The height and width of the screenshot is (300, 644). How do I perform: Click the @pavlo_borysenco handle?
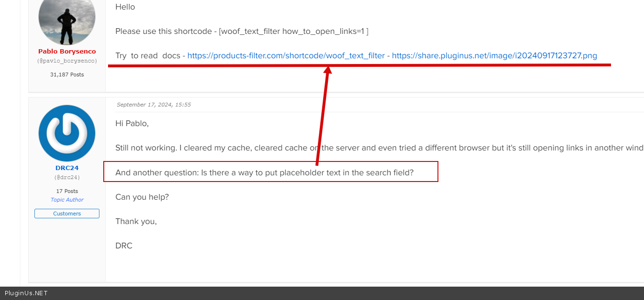(x=67, y=61)
